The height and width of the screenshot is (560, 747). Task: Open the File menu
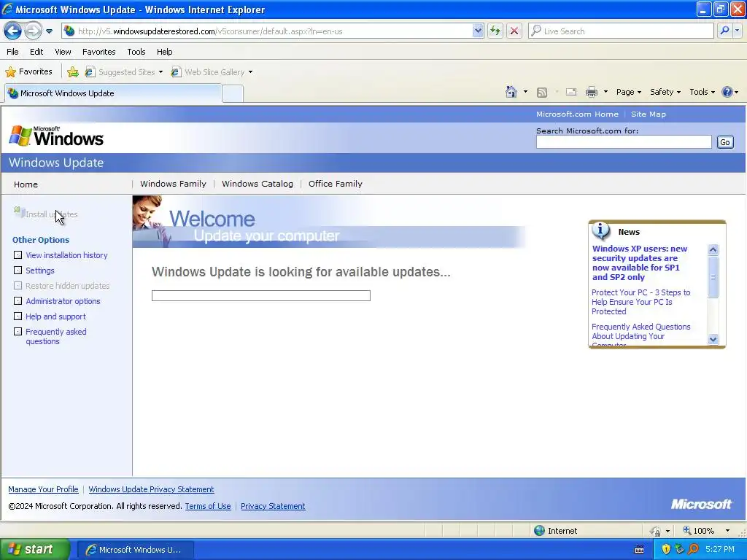tap(13, 52)
